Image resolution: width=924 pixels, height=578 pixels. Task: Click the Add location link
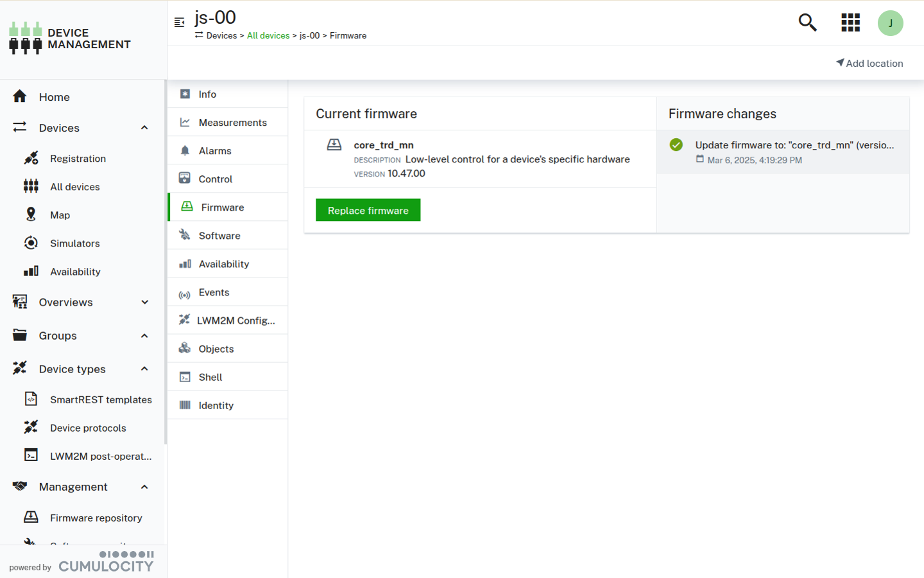click(869, 63)
